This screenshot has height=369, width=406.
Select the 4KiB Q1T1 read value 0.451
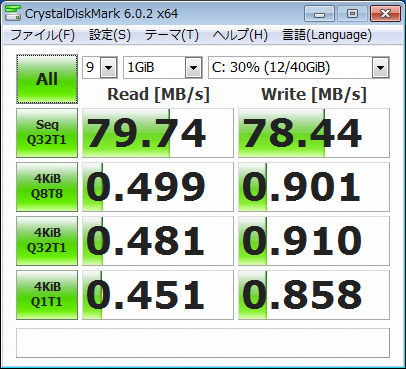(x=158, y=295)
